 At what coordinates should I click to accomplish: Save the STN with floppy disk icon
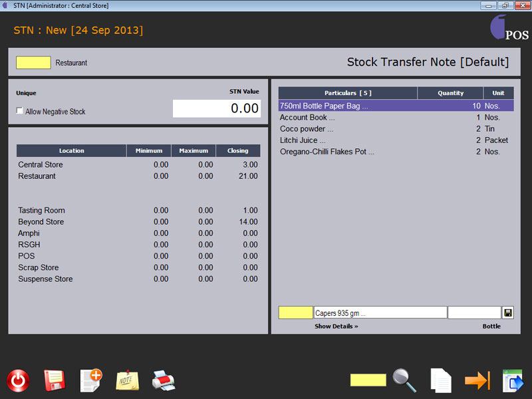point(55,380)
